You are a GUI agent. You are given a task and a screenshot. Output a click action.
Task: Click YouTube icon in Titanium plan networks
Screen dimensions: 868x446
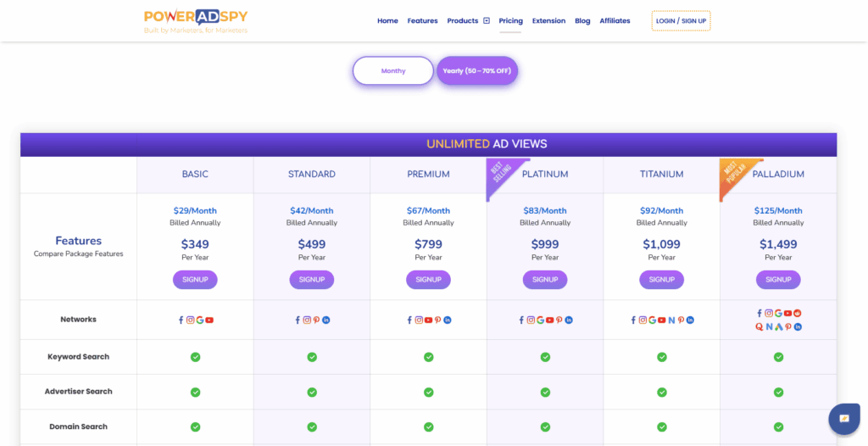pos(661,321)
